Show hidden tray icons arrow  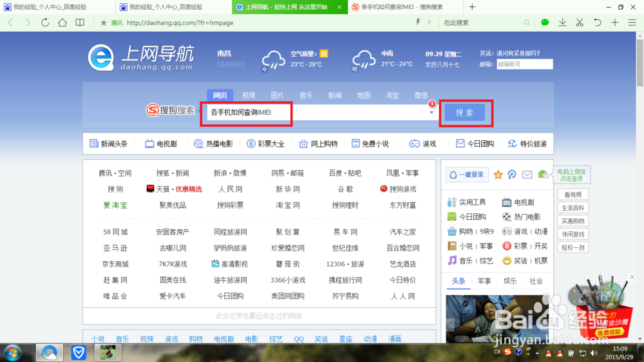537,353
